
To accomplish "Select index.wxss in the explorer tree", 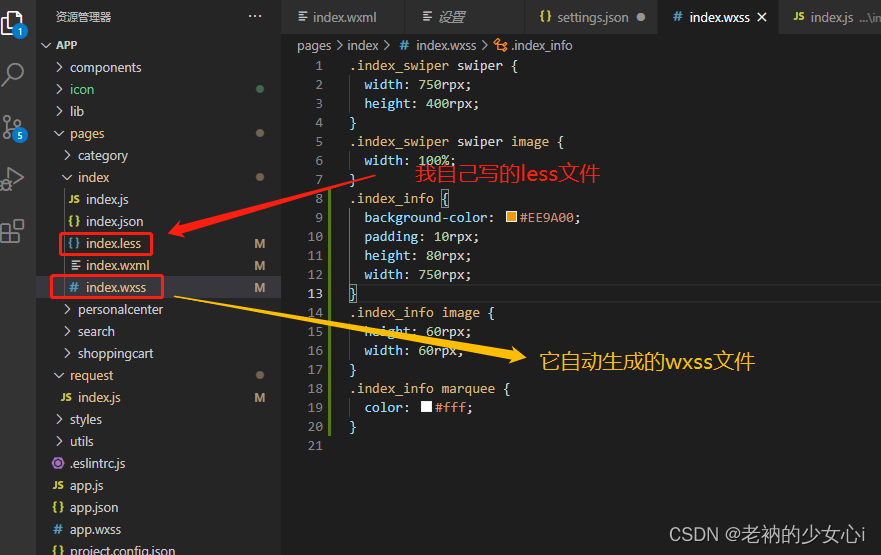I will pyautogui.click(x=116, y=287).
